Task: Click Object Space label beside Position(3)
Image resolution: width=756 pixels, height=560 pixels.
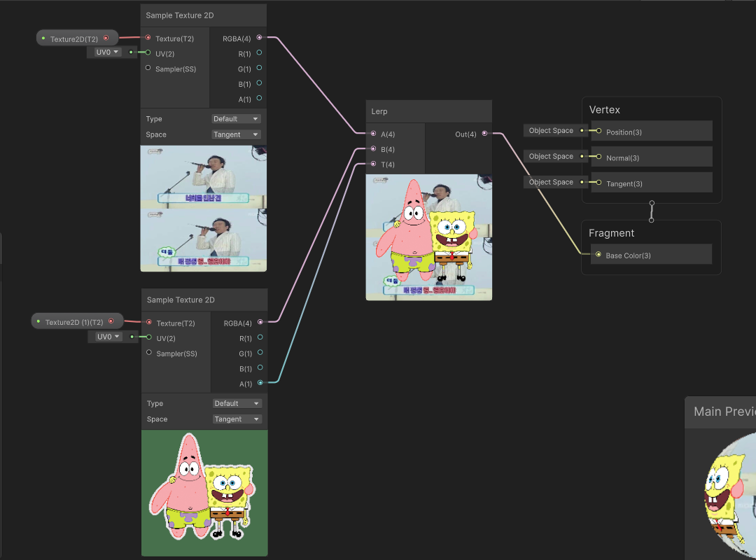Action: 551,130
